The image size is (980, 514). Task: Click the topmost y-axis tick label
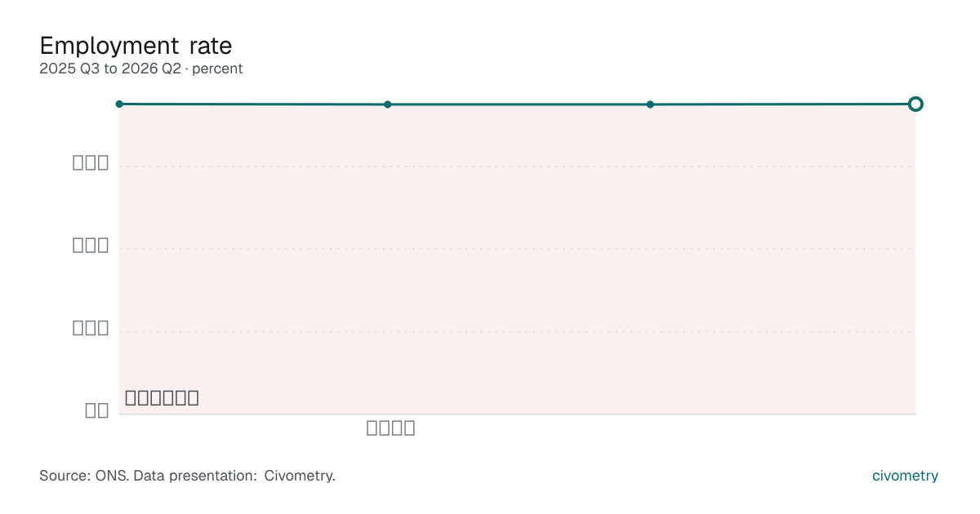91,162
